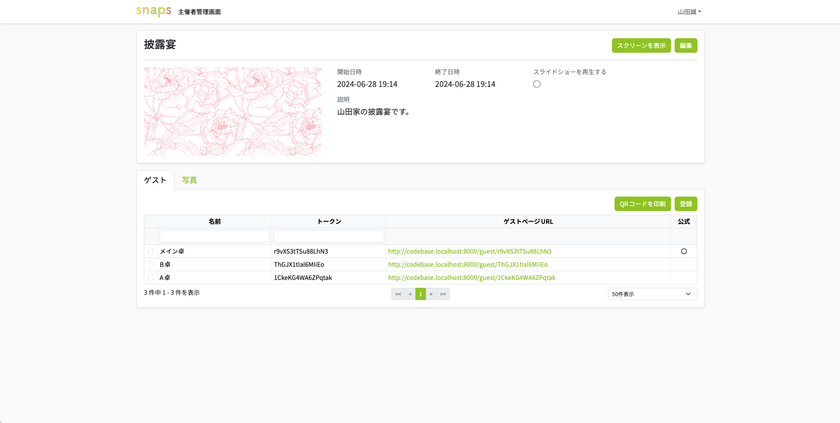Select the B卓 row radio button
This screenshot has width=840, height=423.
(x=151, y=265)
